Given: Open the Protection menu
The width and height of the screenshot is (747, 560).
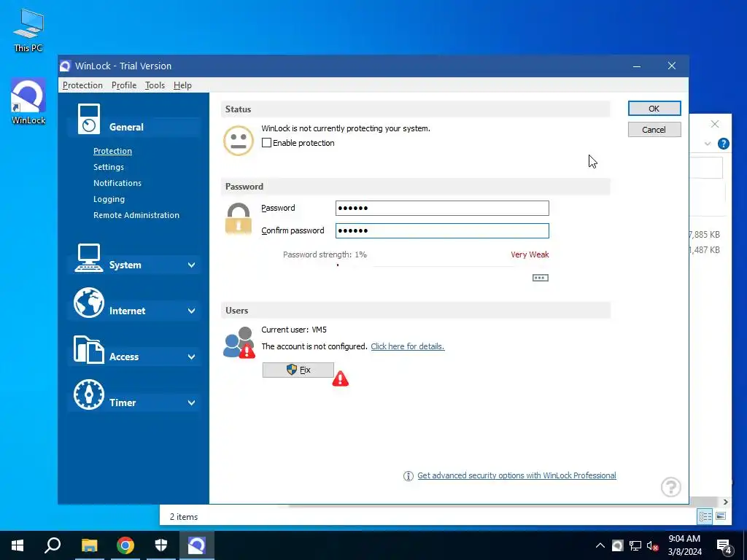Looking at the screenshot, I should [82, 85].
